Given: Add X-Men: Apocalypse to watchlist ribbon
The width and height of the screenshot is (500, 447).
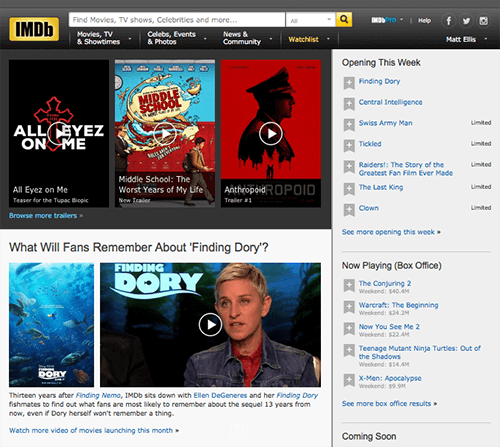Looking at the screenshot, I should [349, 380].
